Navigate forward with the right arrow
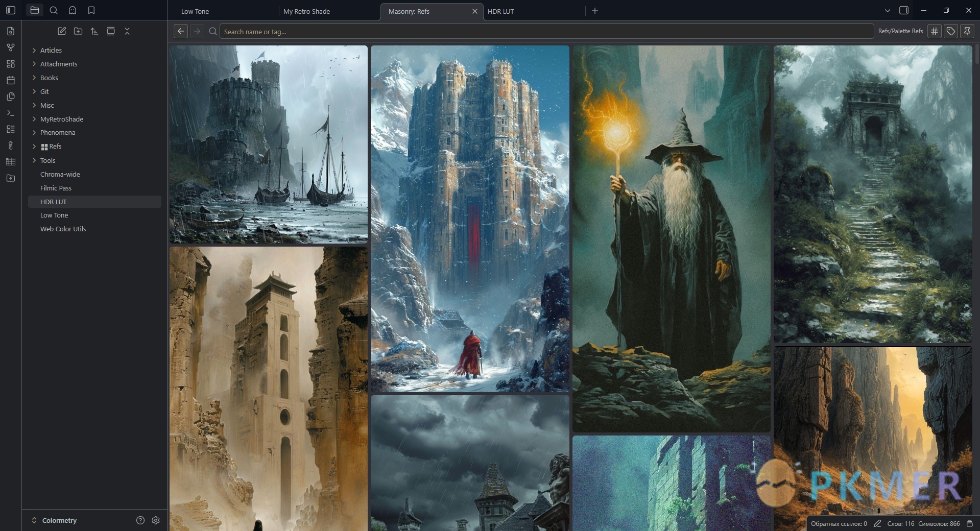 tap(197, 31)
